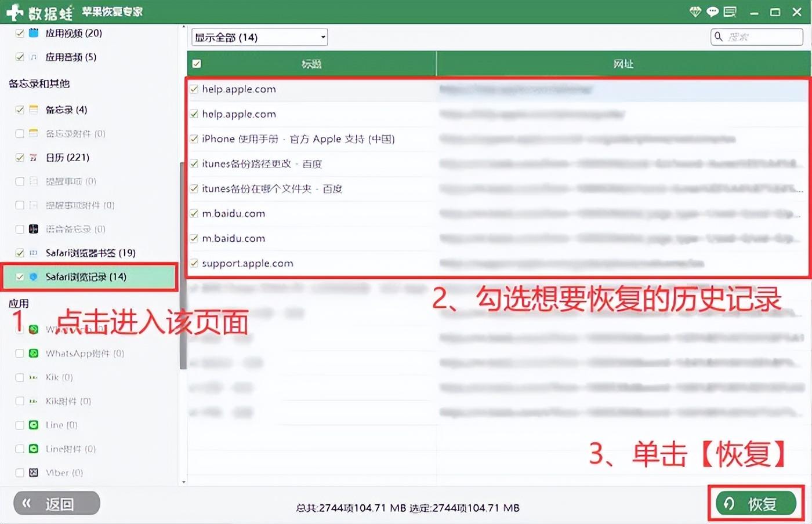Check the Viber (0) checkbox

[20, 472]
